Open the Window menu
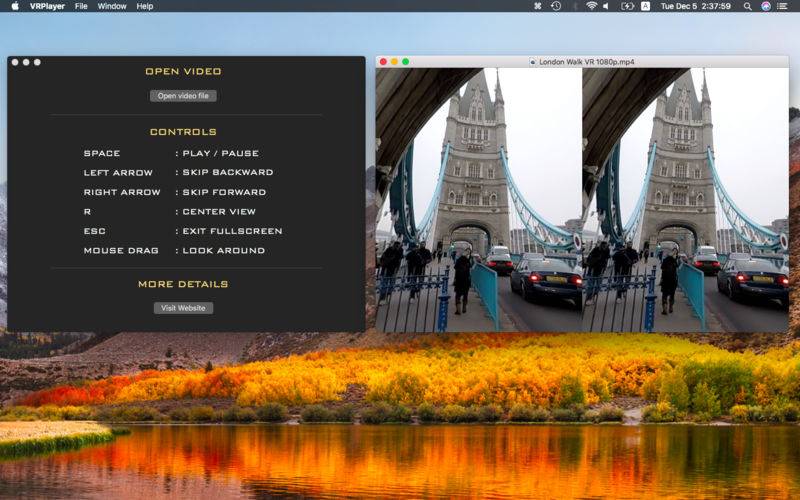The image size is (800, 500). [x=112, y=6]
